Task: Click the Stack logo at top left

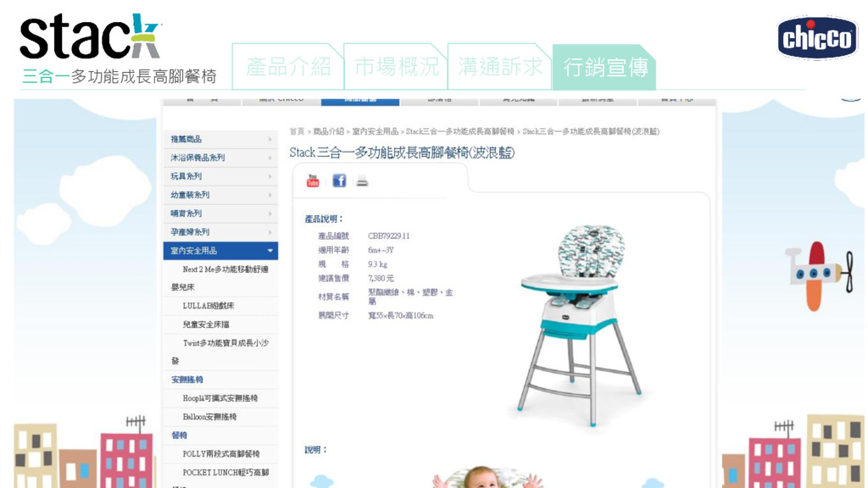Action: (90, 36)
